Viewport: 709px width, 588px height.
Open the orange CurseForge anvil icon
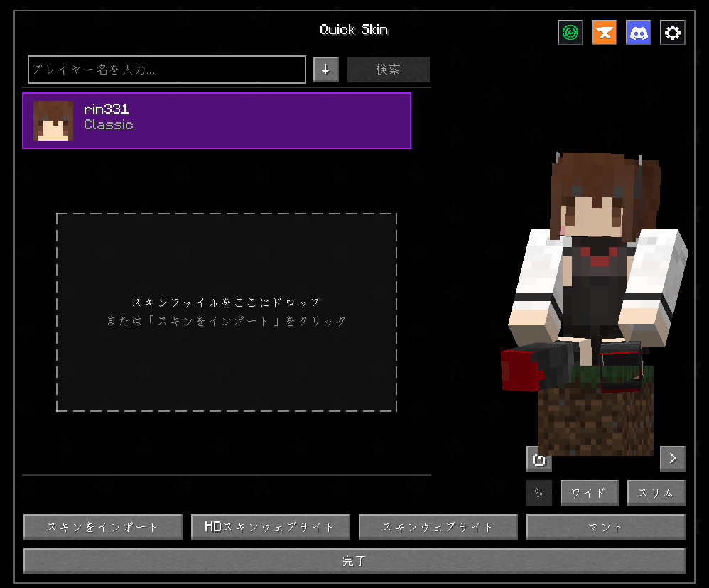click(604, 33)
